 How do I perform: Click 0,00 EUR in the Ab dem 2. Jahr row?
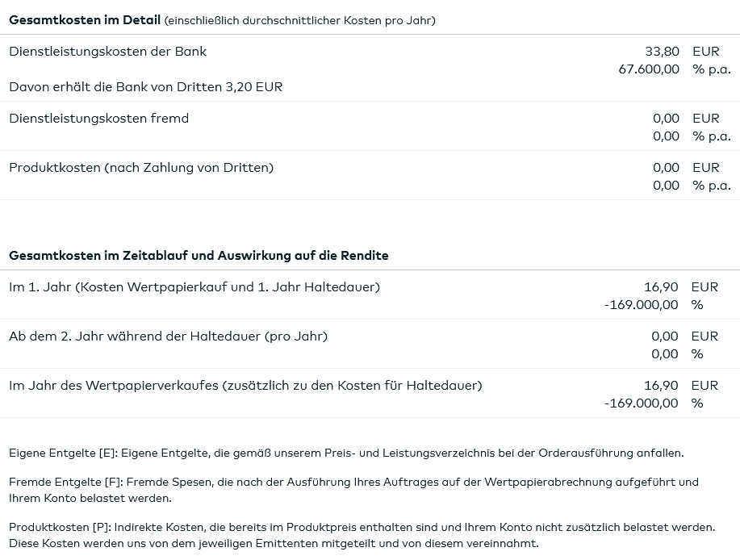pos(665,336)
